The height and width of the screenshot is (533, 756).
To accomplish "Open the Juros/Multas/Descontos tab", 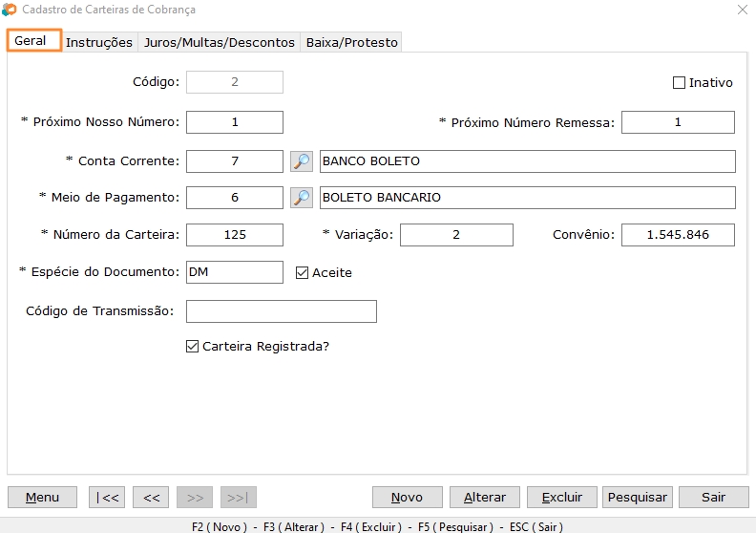I will click(220, 42).
